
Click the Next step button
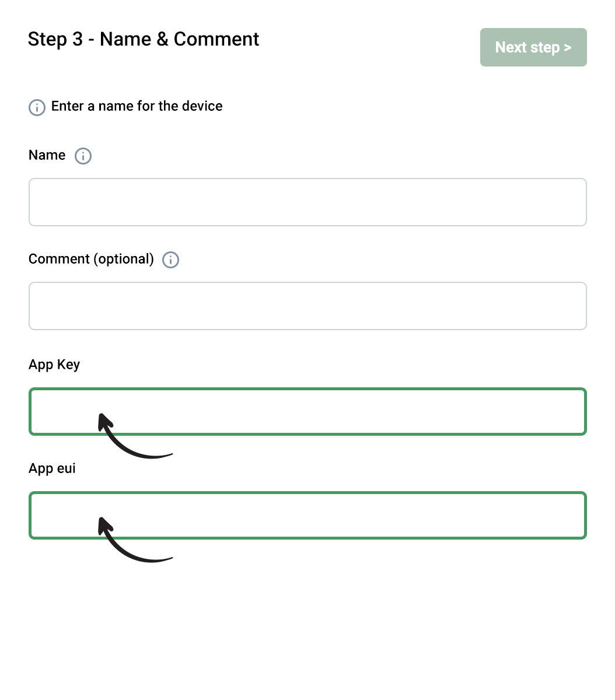point(533,47)
